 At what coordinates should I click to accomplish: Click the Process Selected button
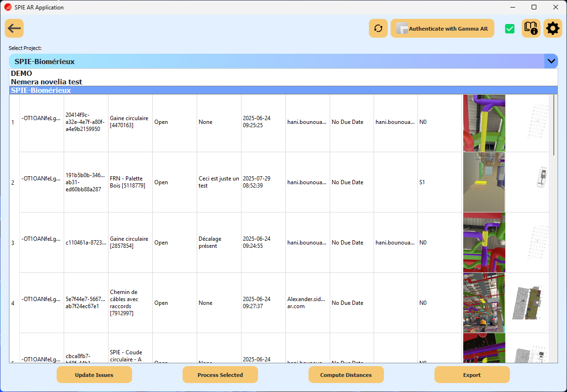[220, 375]
